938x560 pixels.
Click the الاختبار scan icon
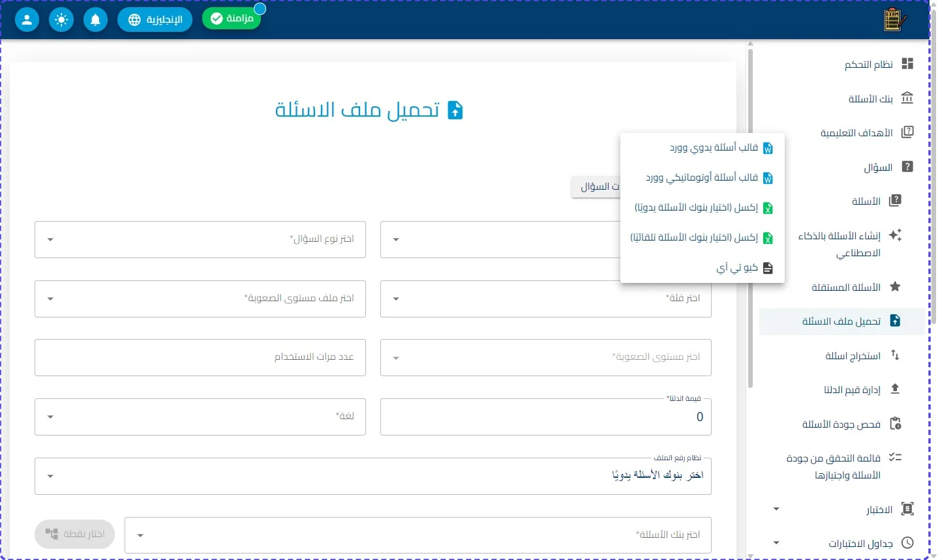(x=907, y=509)
